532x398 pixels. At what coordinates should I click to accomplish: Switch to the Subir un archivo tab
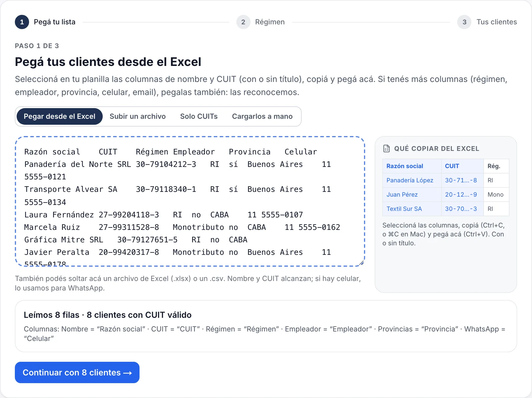(138, 116)
